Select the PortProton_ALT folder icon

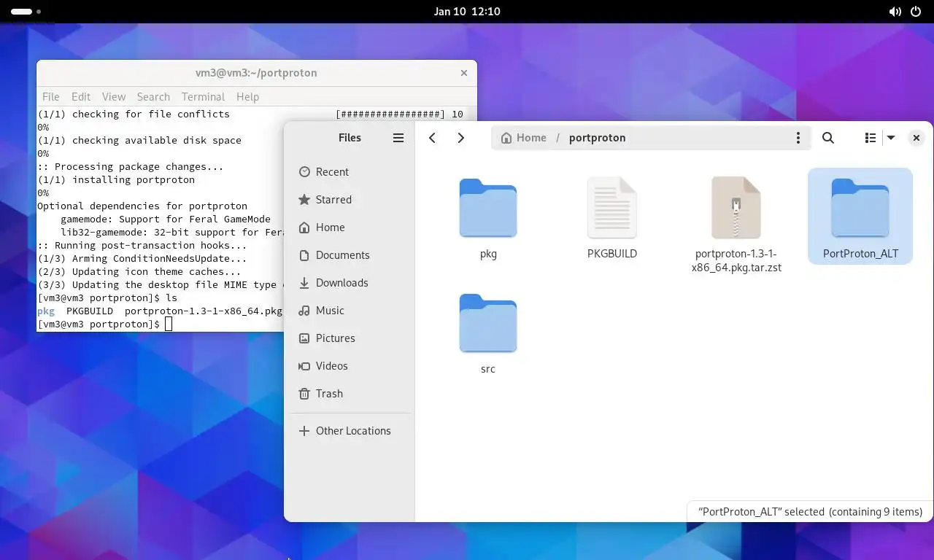[x=860, y=208]
